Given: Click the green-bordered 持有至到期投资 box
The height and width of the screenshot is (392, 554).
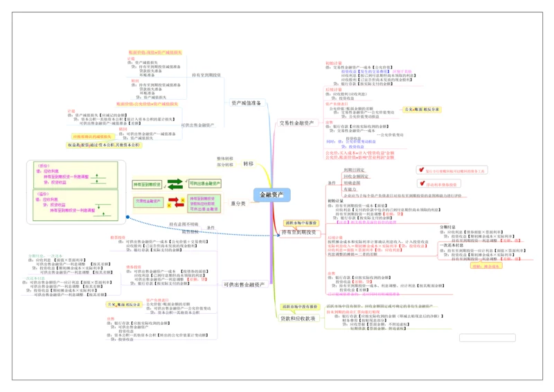Looking at the screenshot, I should point(147,184).
